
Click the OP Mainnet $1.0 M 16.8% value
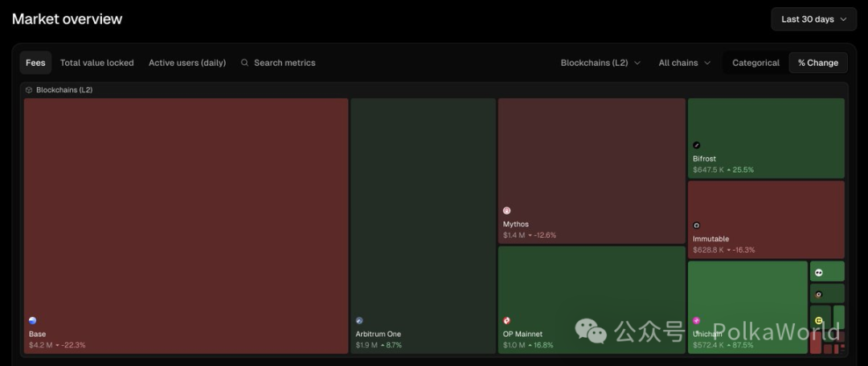(528, 345)
